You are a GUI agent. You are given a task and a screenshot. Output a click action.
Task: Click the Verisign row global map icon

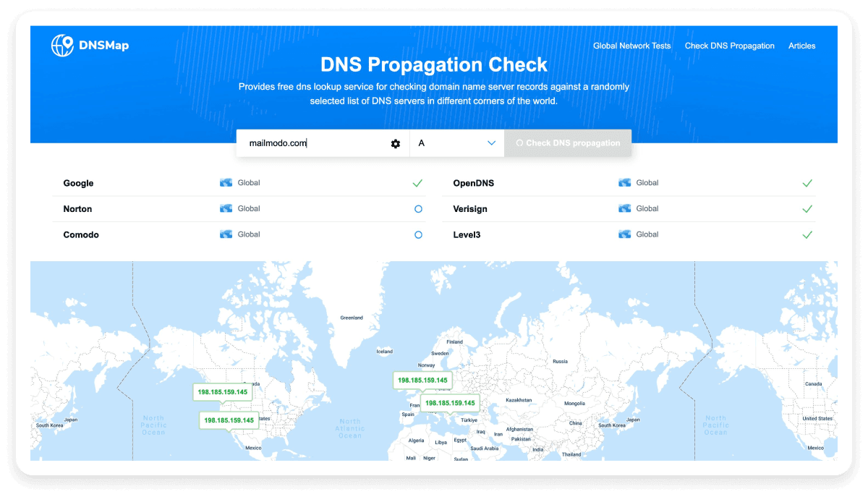[x=625, y=208]
